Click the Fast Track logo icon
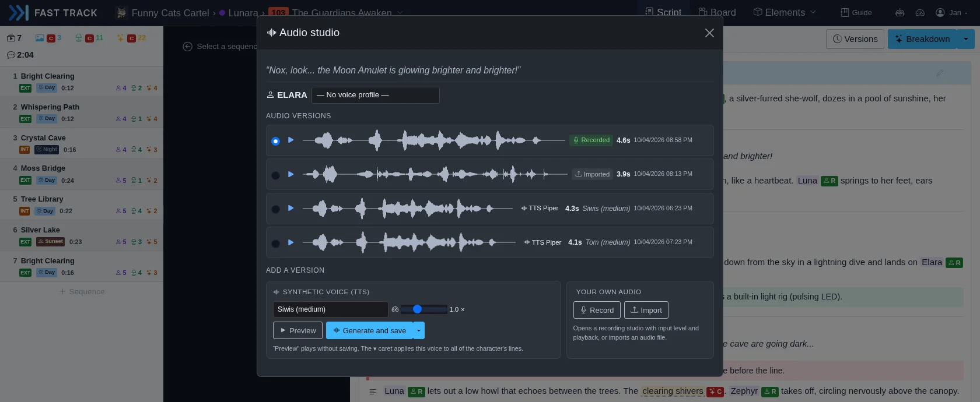The image size is (980, 402). (19, 12)
